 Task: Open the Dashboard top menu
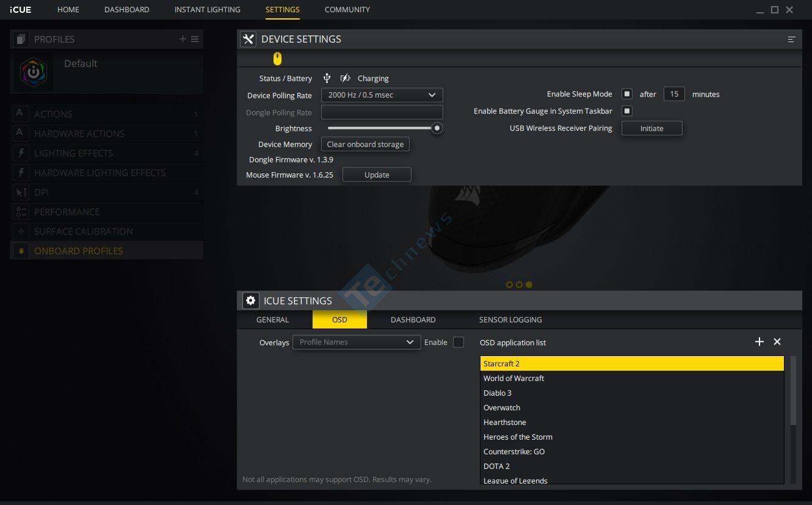pyautogui.click(x=127, y=10)
